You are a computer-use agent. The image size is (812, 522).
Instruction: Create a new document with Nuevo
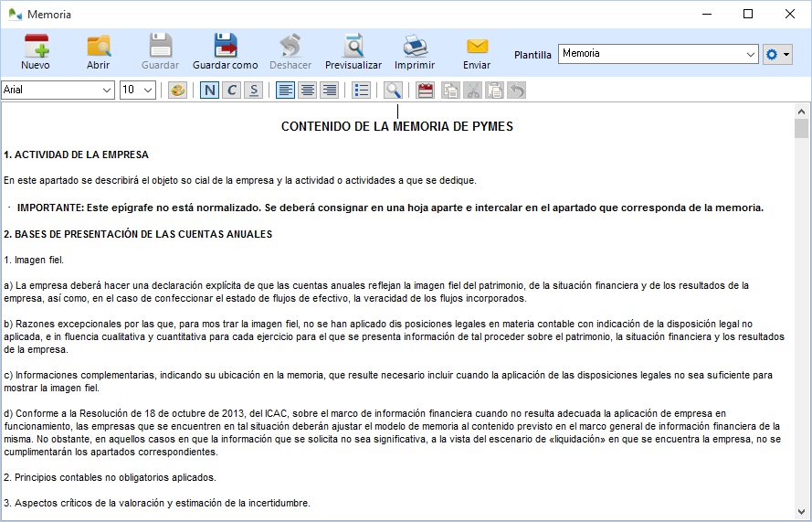coord(36,52)
